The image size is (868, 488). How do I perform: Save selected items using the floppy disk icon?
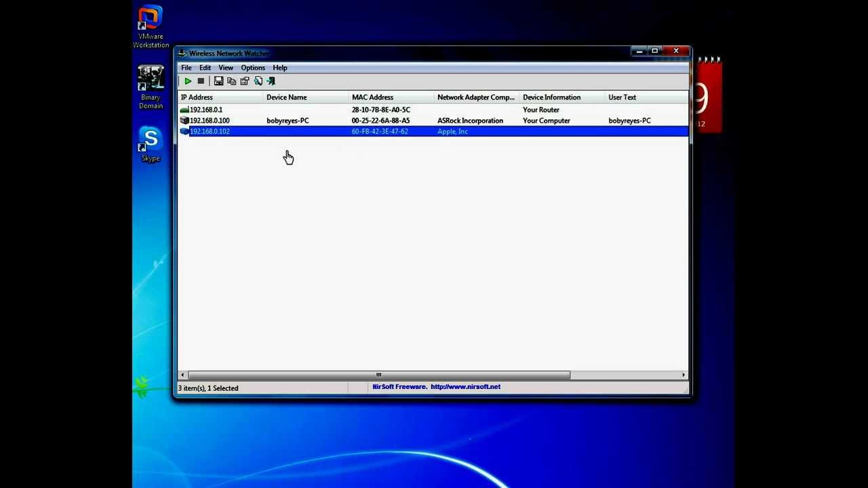pos(218,81)
